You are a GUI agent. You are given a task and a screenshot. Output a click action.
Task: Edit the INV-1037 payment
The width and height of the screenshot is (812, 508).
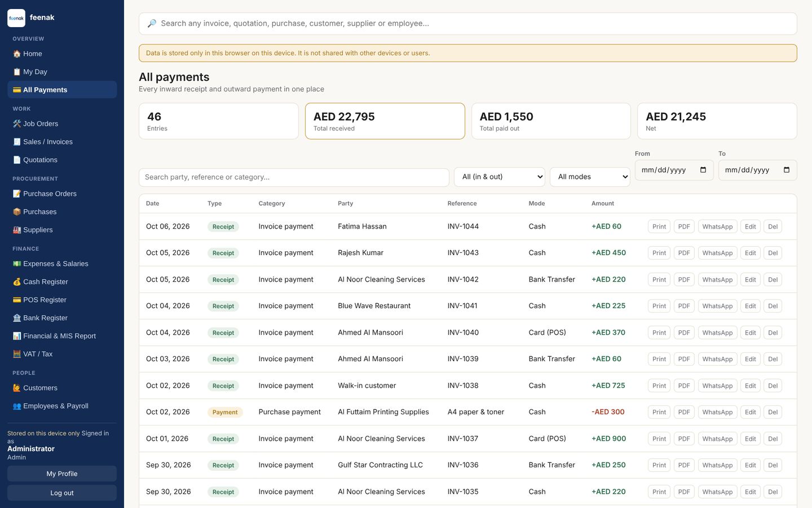[750, 439]
